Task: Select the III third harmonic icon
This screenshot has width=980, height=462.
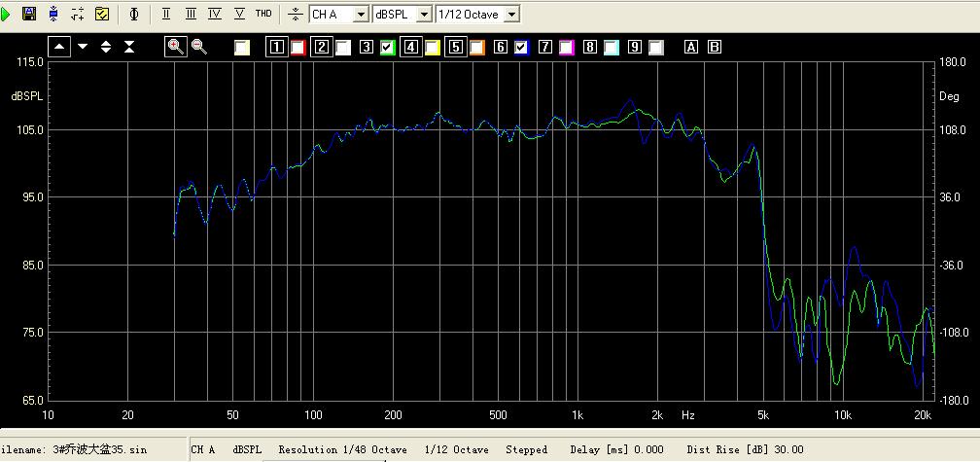Action: click(191, 14)
